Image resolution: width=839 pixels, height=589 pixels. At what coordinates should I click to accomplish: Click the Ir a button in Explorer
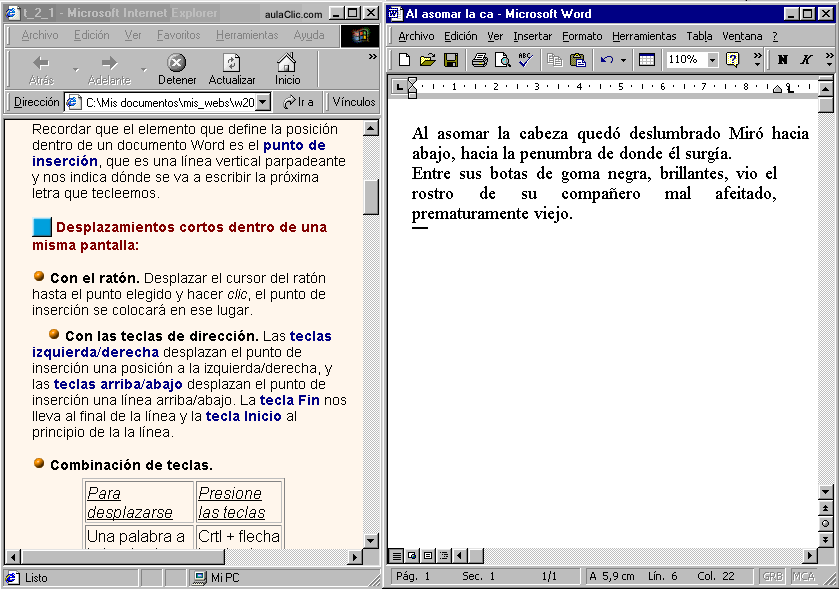(299, 102)
